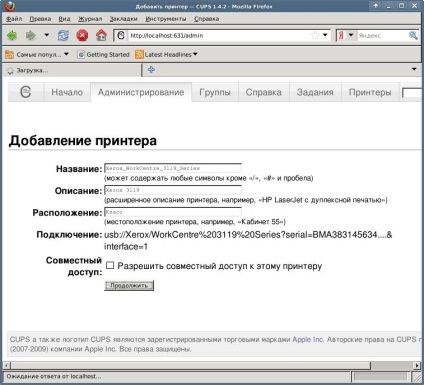This screenshot has height=385, width=424.
Task: Click the Продолжить button
Action: pos(129,286)
